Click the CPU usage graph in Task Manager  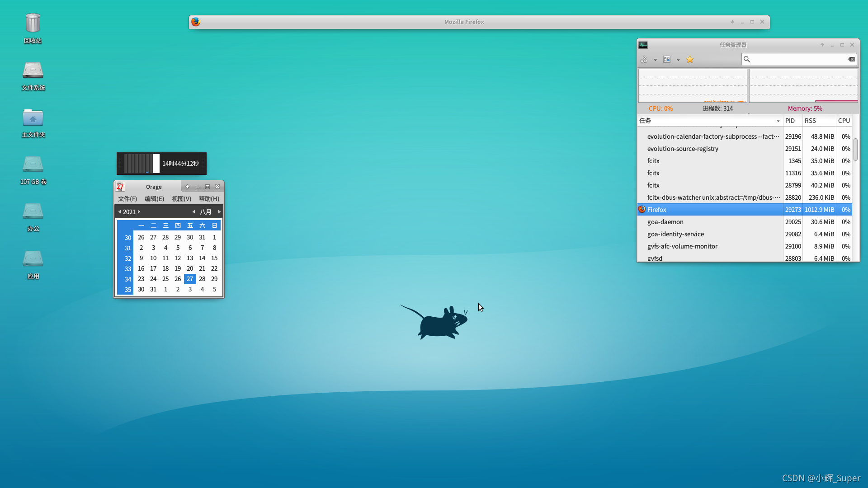[x=693, y=85]
